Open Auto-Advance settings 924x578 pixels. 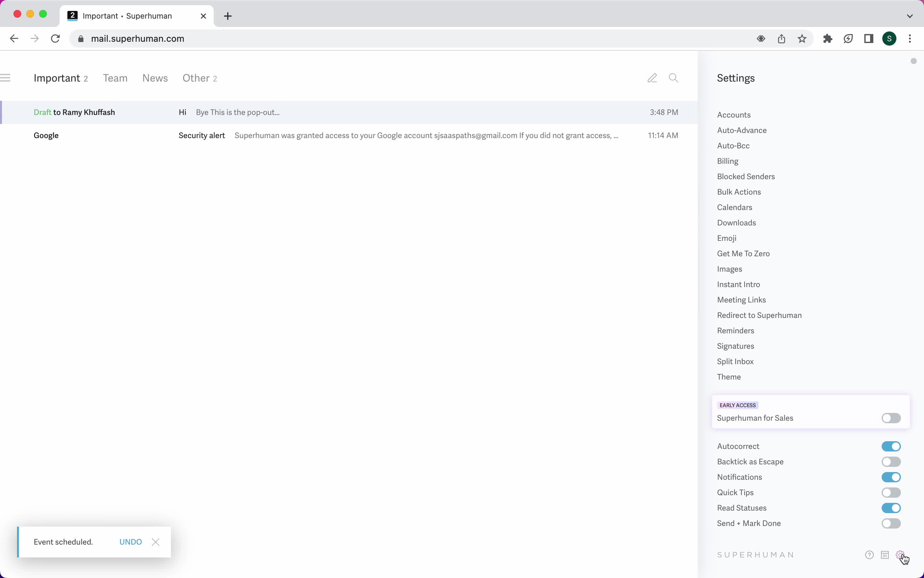coord(741,130)
